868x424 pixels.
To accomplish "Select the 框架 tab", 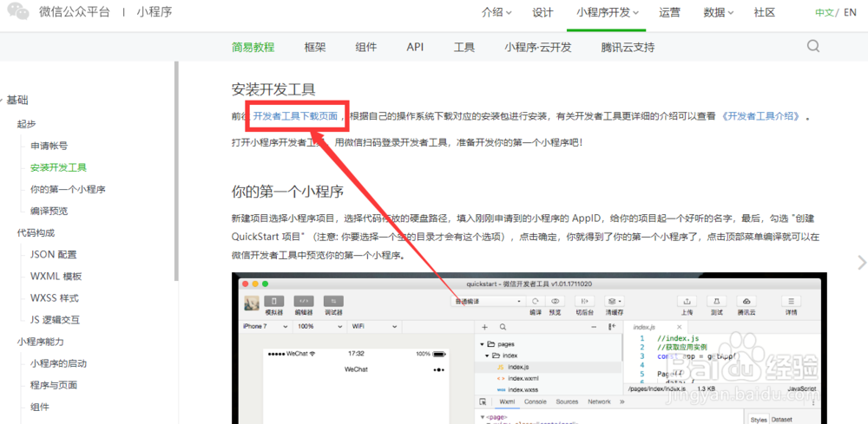I will pyautogui.click(x=315, y=47).
